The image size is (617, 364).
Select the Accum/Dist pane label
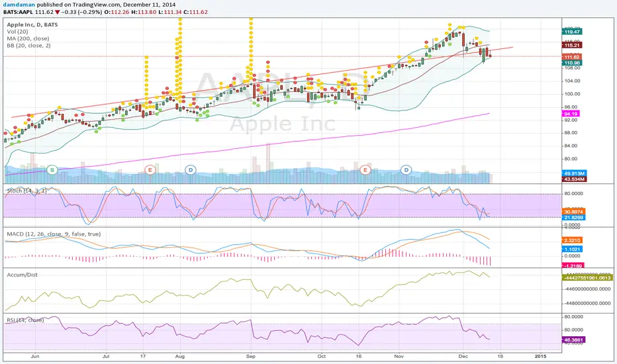22,275
